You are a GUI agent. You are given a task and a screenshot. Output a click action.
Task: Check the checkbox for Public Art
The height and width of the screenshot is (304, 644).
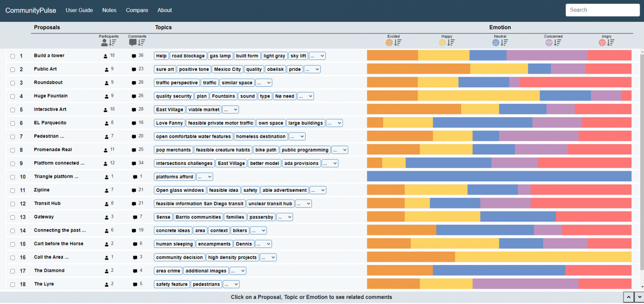[x=13, y=69]
